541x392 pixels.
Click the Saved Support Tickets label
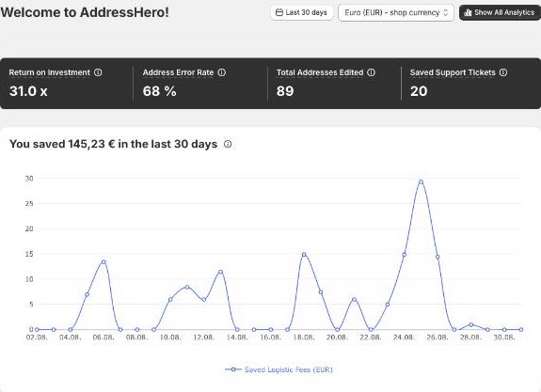coord(453,72)
